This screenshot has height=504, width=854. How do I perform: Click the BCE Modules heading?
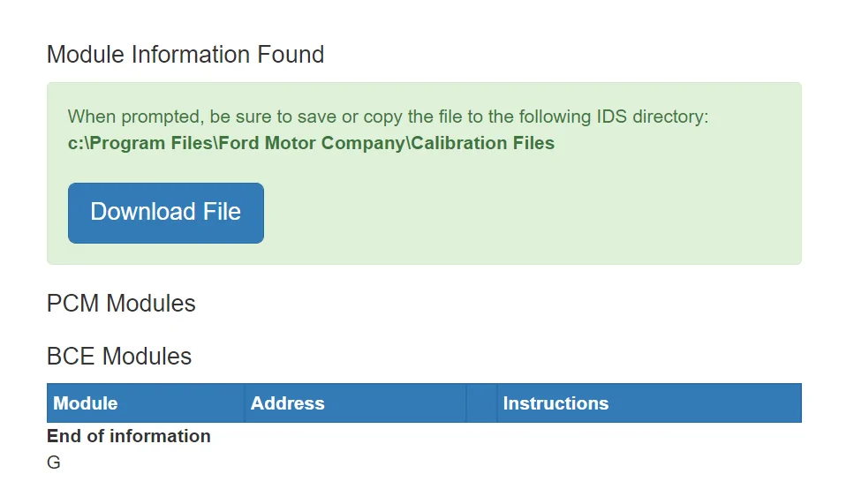tap(118, 356)
